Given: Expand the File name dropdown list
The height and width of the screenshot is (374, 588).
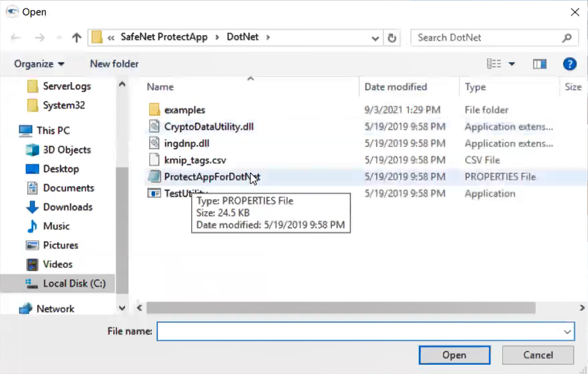Looking at the screenshot, I should pyautogui.click(x=567, y=332).
